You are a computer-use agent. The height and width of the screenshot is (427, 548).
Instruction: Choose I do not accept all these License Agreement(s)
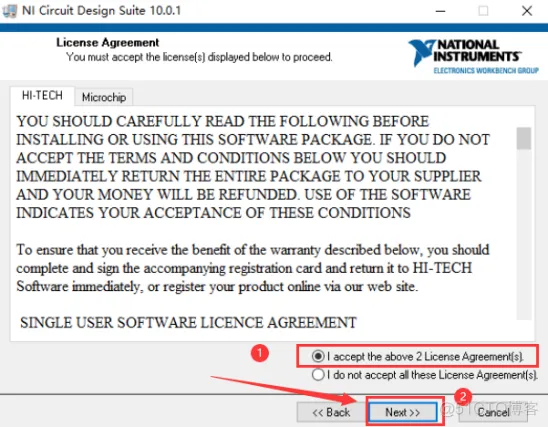click(x=424, y=375)
